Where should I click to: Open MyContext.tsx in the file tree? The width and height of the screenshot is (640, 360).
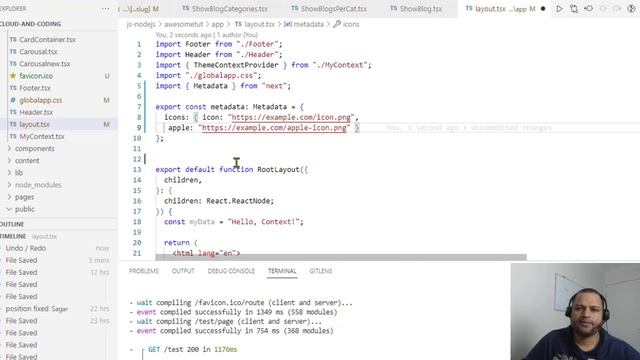pos(42,136)
